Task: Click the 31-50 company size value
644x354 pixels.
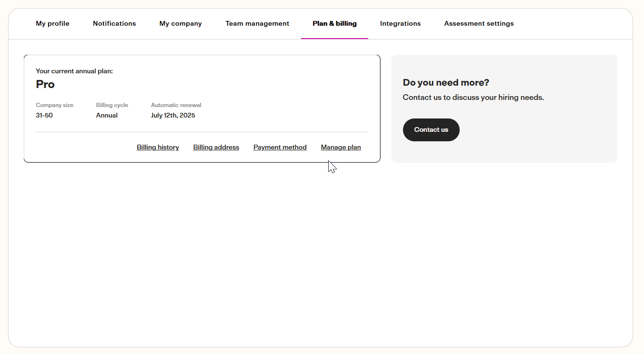Action: click(44, 116)
